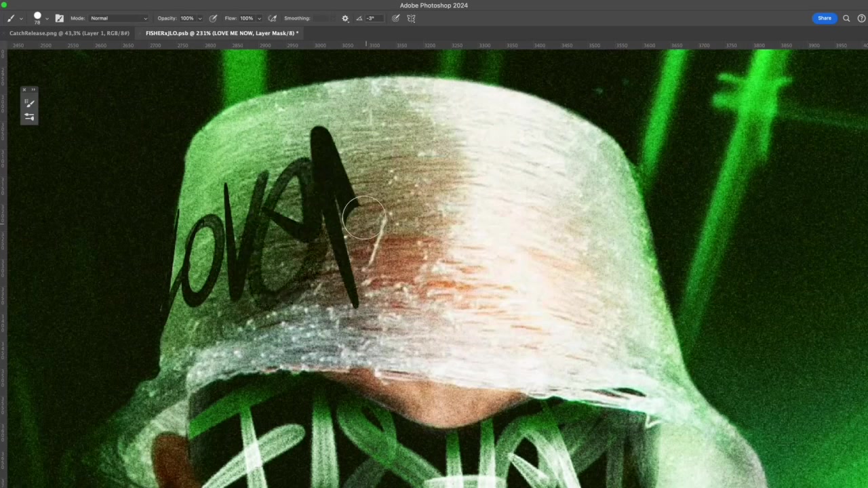This screenshot has height=488, width=868.
Task: Toggle pressure for opacity icon
Action: coord(213,18)
